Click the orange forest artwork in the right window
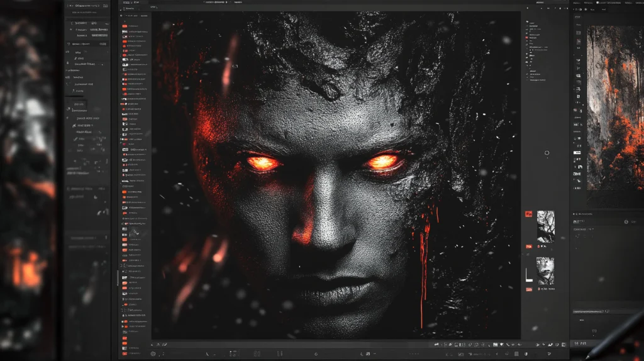The height and width of the screenshot is (361, 644). pyautogui.click(x=615, y=108)
